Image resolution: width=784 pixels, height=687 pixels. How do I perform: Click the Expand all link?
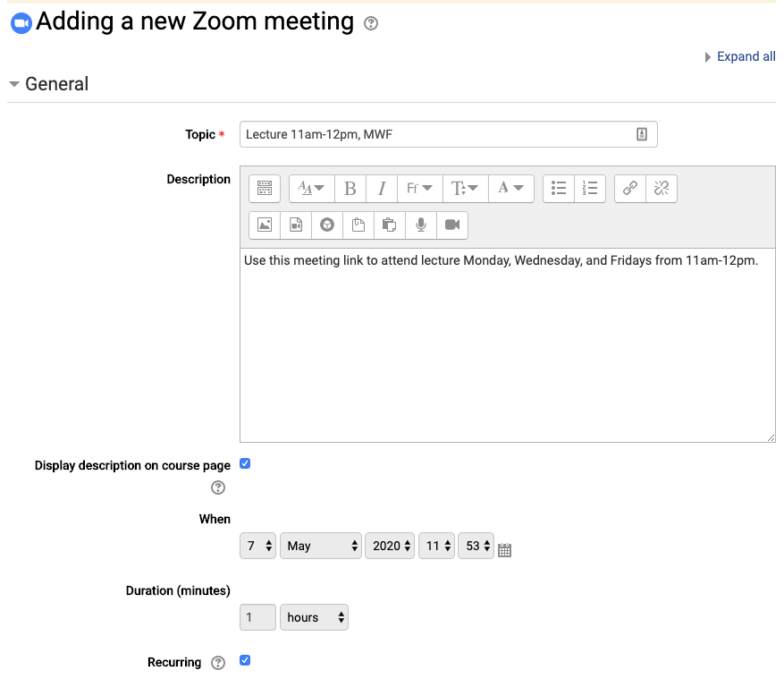pyautogui.click(x=746, y=56)
